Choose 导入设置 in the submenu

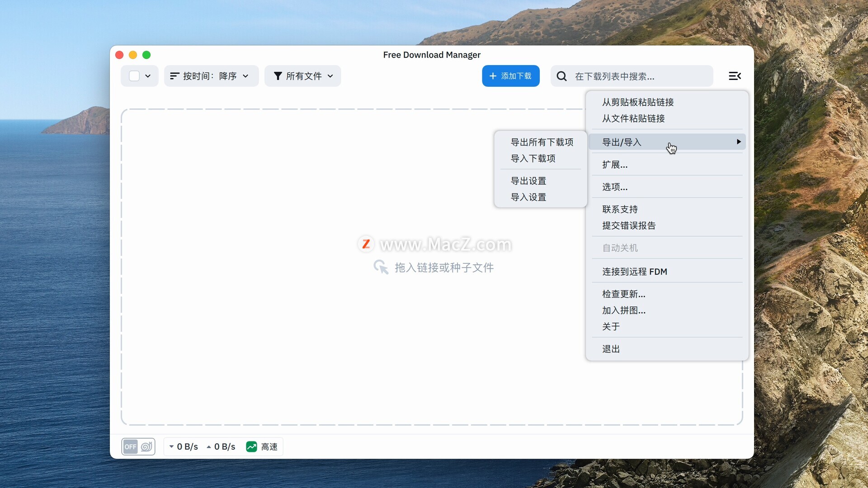[x=528, y=197]
